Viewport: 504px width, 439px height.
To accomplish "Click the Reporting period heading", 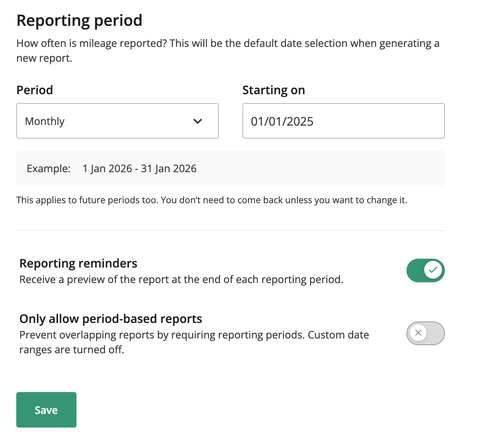I will tap(79, 20).
